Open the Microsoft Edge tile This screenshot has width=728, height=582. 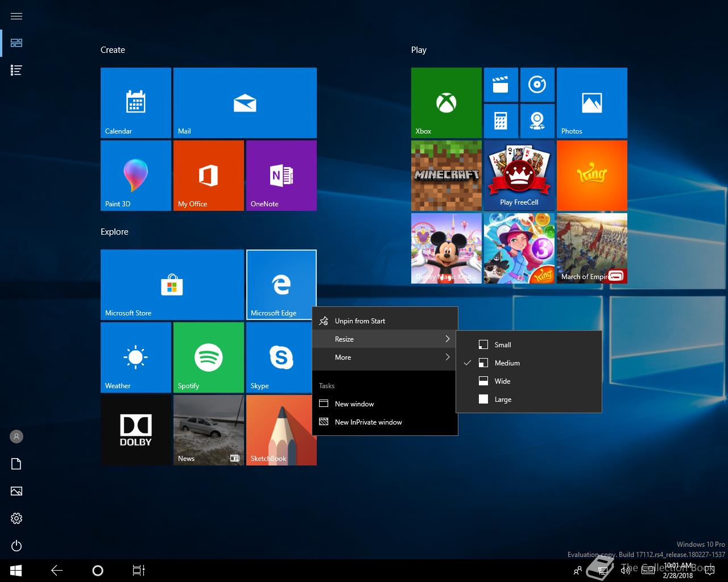(282, 285)
